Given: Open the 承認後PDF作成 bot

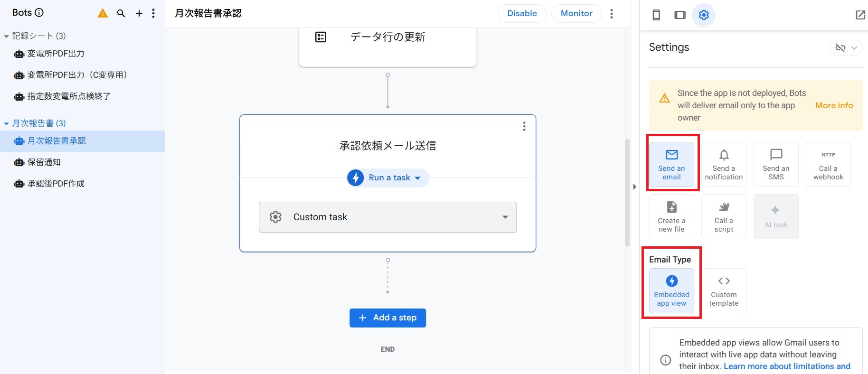Looking at the screenshot, I should tap(56, 184).
